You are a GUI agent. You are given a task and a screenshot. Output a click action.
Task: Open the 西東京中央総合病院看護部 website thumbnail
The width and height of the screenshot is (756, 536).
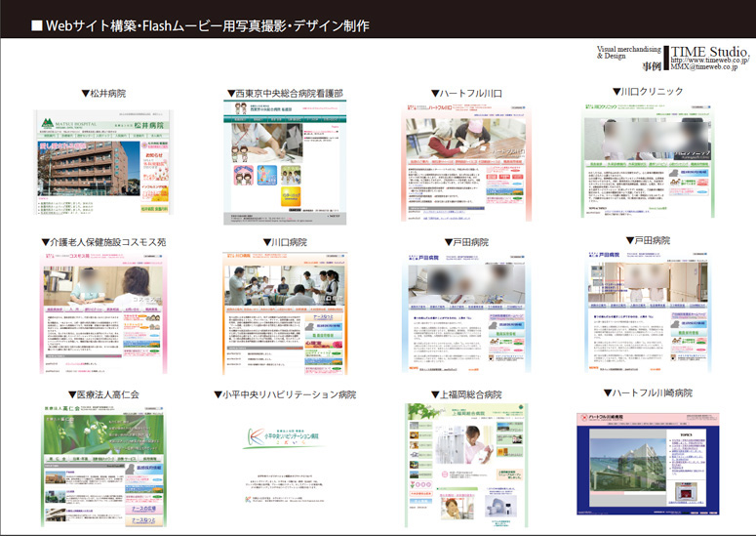(x=285, y=162)
